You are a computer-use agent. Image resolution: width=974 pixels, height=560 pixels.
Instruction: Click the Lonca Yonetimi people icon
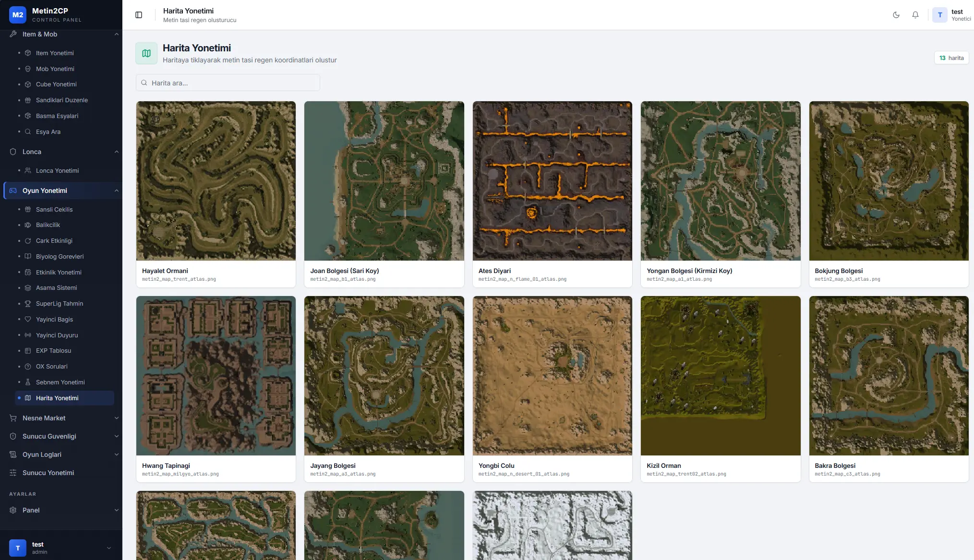click(x=28, y=170)
